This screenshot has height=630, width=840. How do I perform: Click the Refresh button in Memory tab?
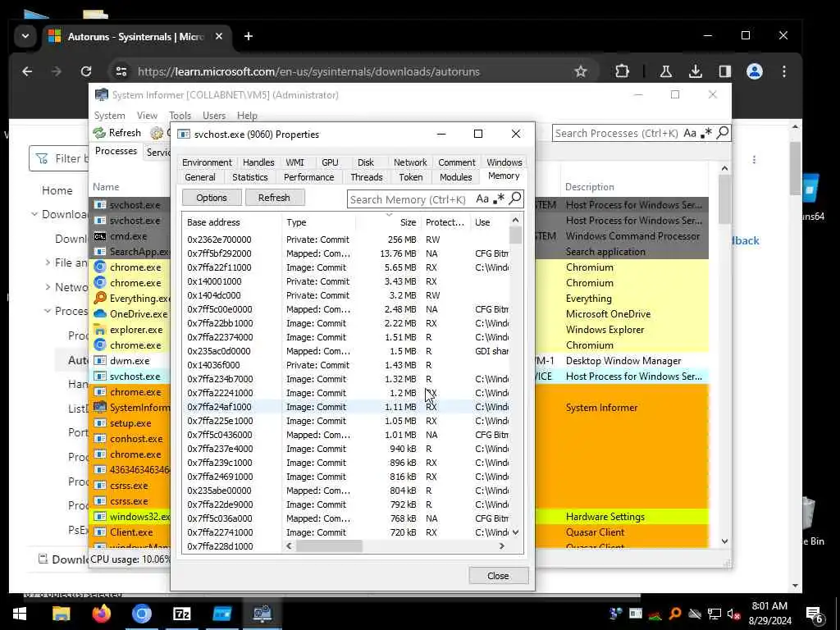pyautogui.click(x=274, y=198)
